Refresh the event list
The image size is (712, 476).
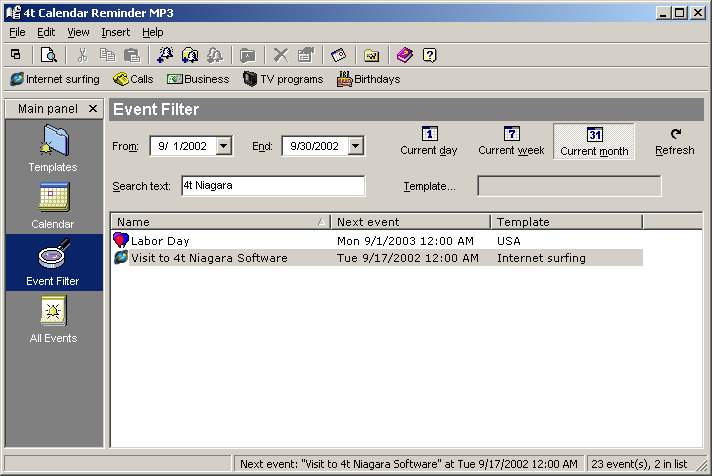tap(675, 141)
